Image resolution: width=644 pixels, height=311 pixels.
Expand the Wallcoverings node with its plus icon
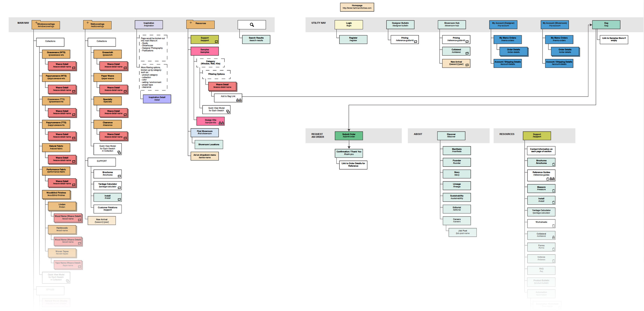(87, 22)
